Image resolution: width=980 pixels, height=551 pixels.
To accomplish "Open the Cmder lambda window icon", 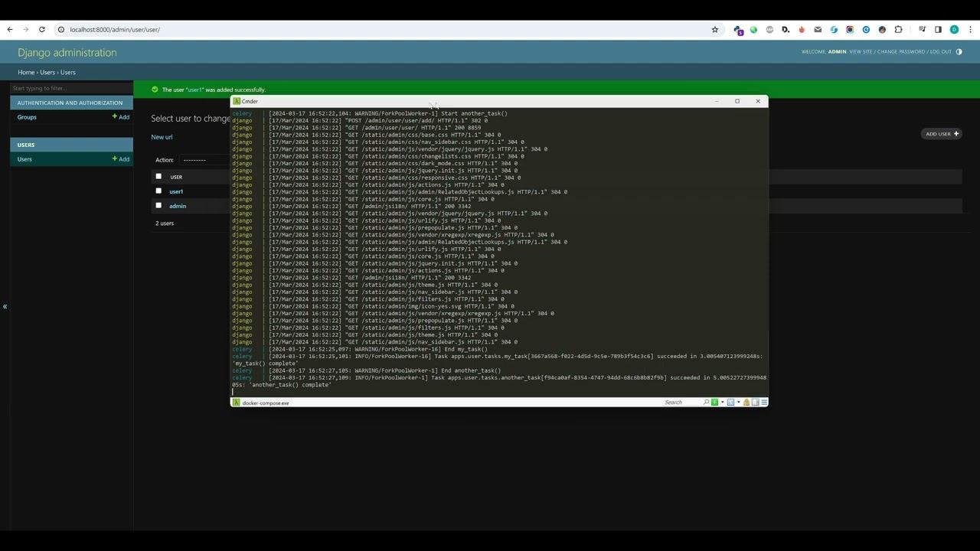I will coord(237,101).
